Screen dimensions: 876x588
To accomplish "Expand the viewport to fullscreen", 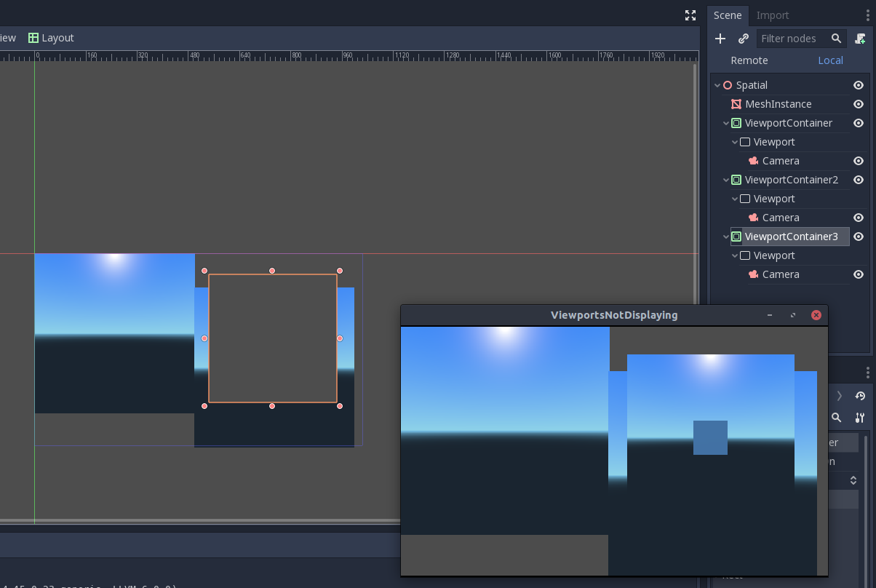I will (690, 15).
